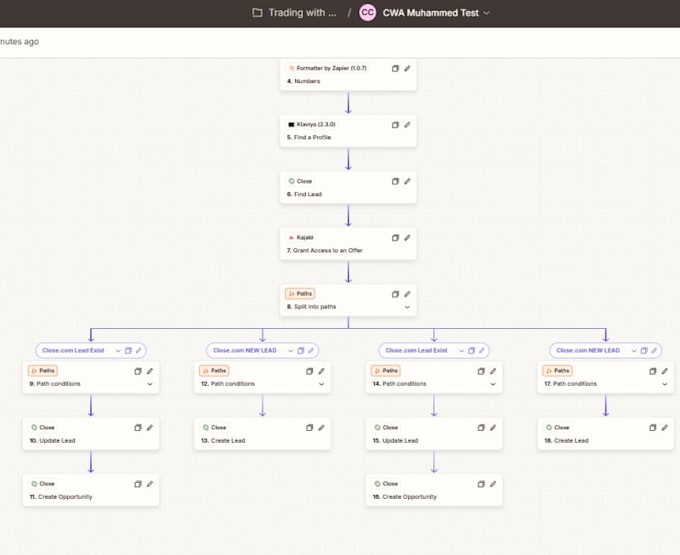The image size is (680, 555).
Task: Edit step 6 Find Lead
Action: click(407, 181)
